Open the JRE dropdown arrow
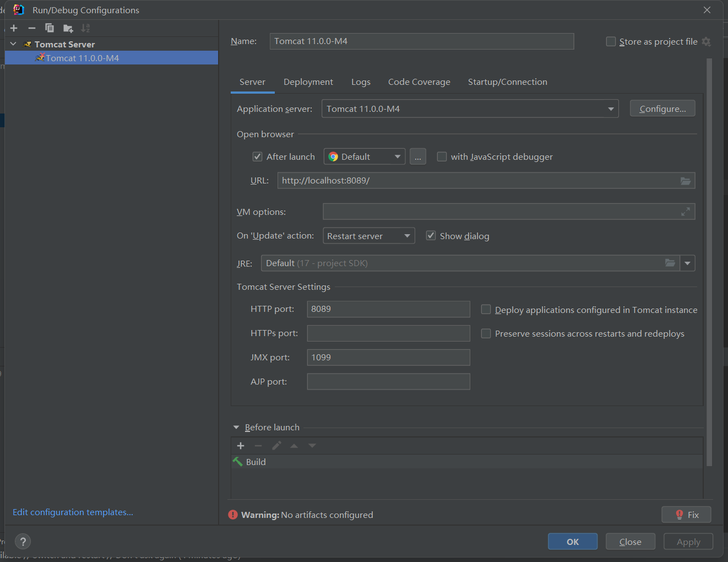Image resolution: width=728 pixels, height=562 pixels. (x=687, y=263)
